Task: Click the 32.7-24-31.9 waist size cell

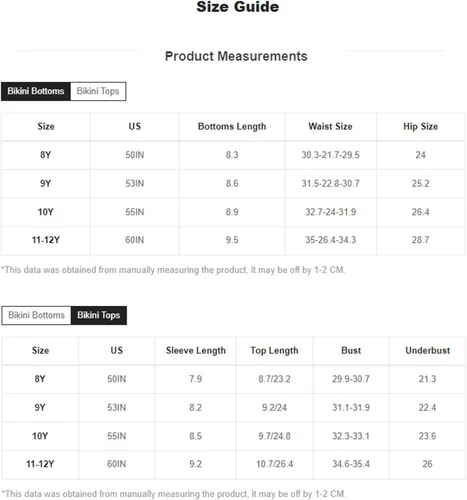Action: pos(330,212)
